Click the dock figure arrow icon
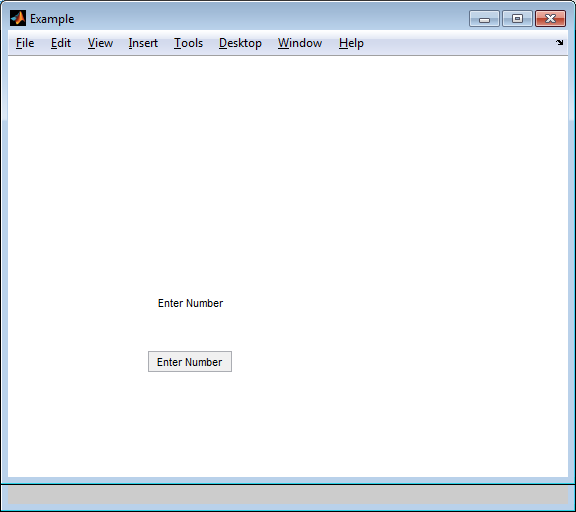Image resolution: width=576 pixels, height=512 pixels. 559,43
